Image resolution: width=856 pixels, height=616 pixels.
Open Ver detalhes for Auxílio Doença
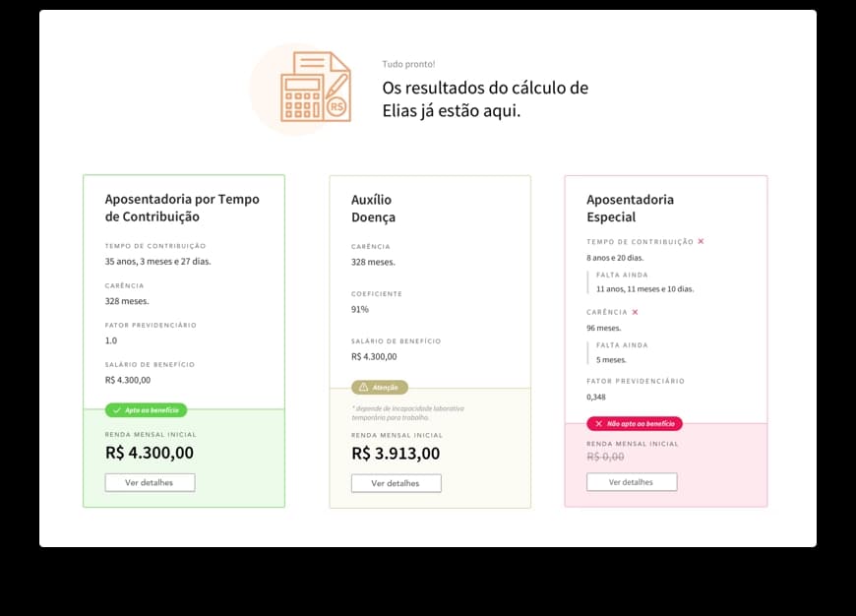pyautogui.click(x=396, y=483)
